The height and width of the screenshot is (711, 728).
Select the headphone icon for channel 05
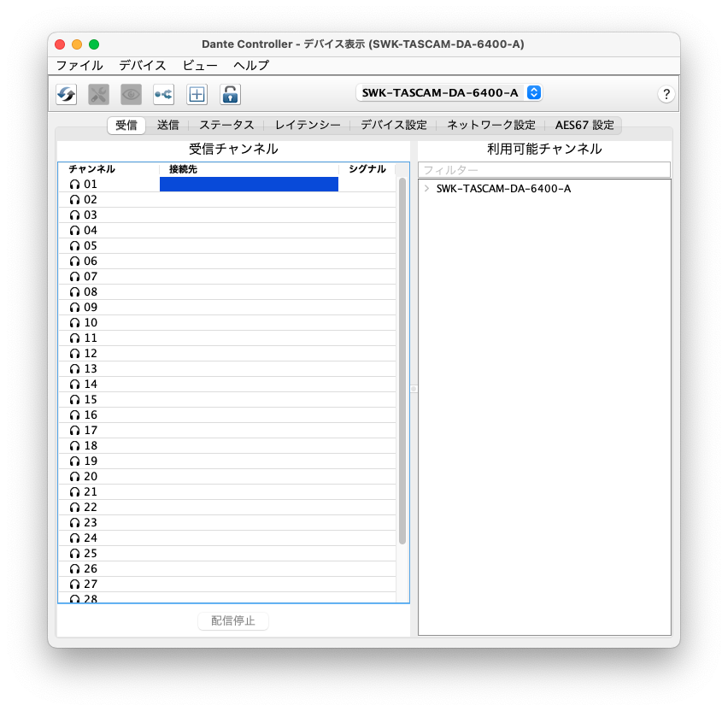click(x=74, y=246)
